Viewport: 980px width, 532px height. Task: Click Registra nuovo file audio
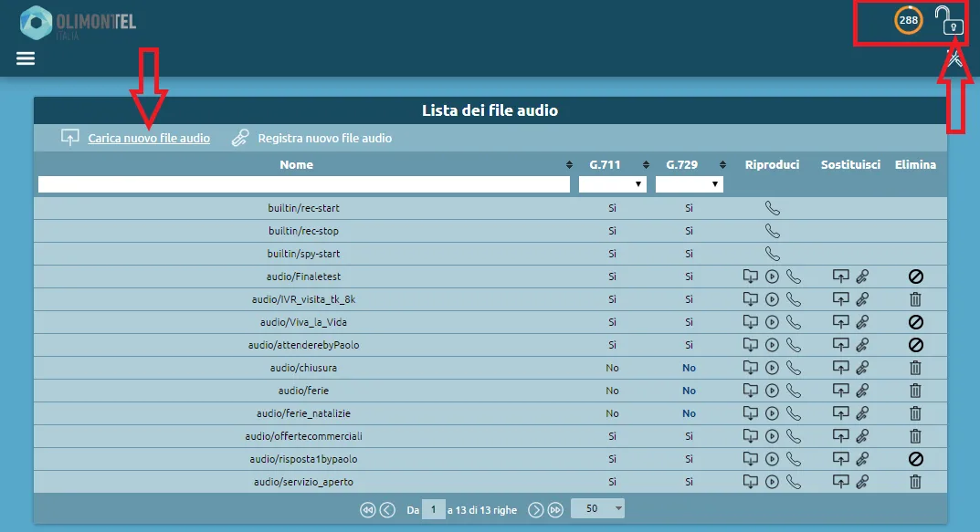324,139
